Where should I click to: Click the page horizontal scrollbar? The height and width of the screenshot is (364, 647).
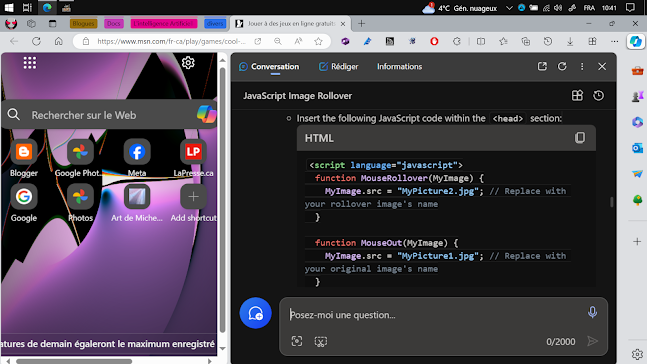[74, 361]
